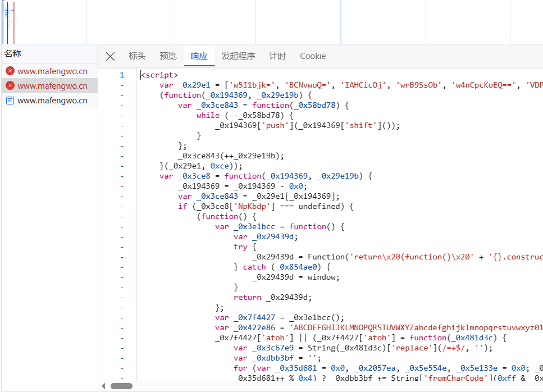Click the for (var _0x35d681 = 0x0 line

(388, 368)
